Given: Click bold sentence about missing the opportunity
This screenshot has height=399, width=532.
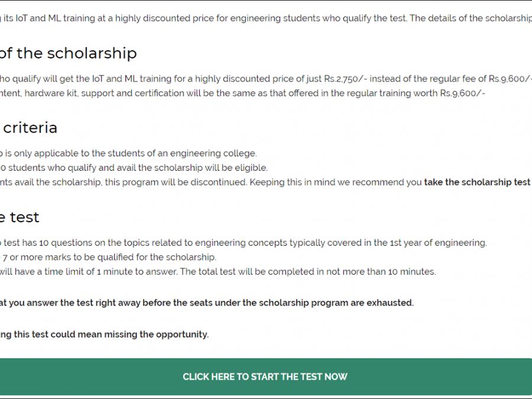Looking at the screenshot, I should pos(105,335).
